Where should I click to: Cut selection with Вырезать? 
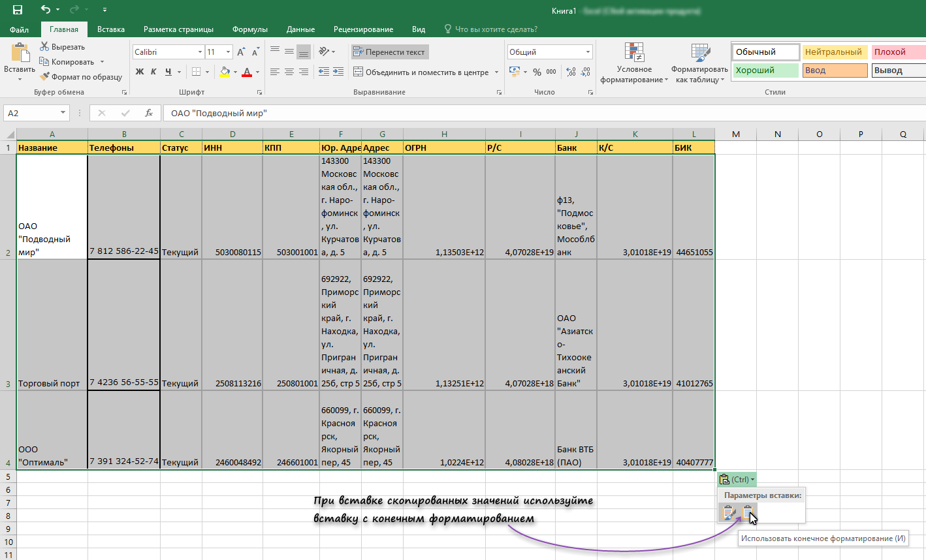coord(63,47)
